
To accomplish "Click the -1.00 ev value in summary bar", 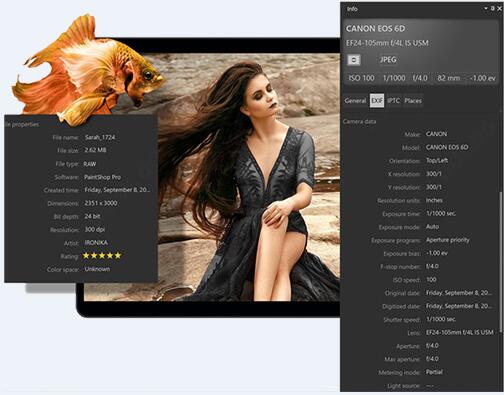I will (x=482, y=78).
